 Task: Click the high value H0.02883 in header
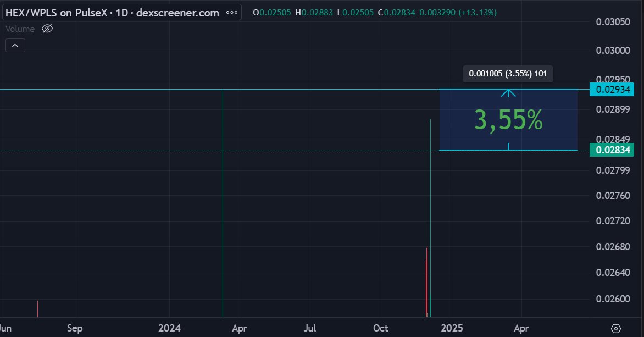click(x=314, y=13)
